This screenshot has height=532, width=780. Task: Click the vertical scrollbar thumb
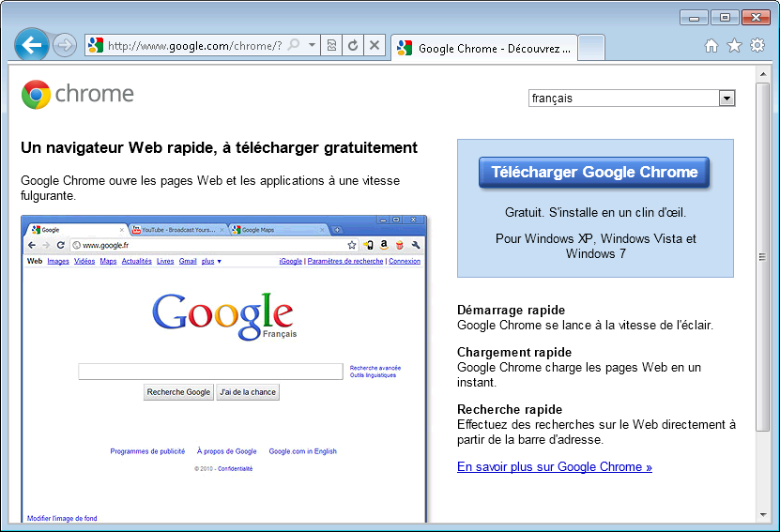(762, 256)
